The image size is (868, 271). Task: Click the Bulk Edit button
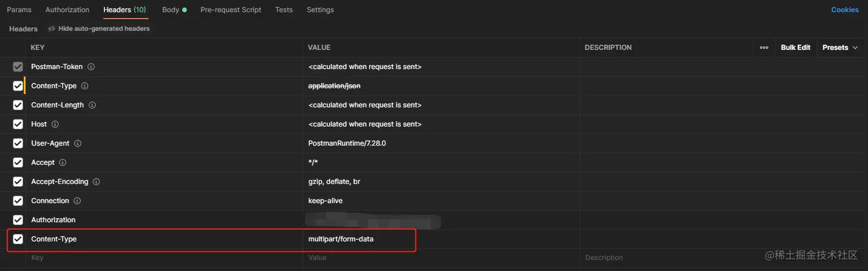pos(795,48)
